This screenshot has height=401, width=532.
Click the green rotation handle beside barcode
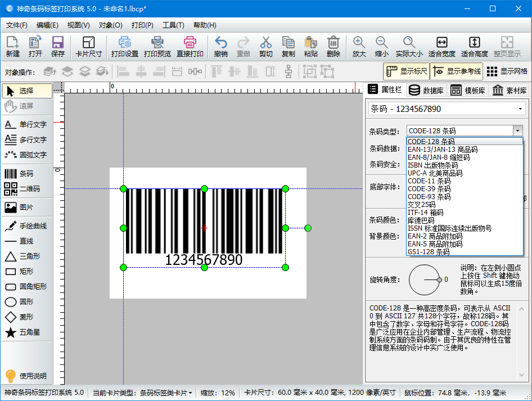[x=308, y=228]
